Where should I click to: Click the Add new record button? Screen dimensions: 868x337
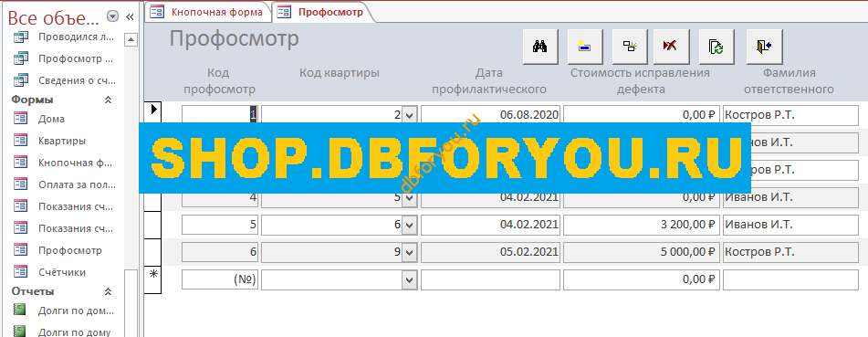coord(585,47)
